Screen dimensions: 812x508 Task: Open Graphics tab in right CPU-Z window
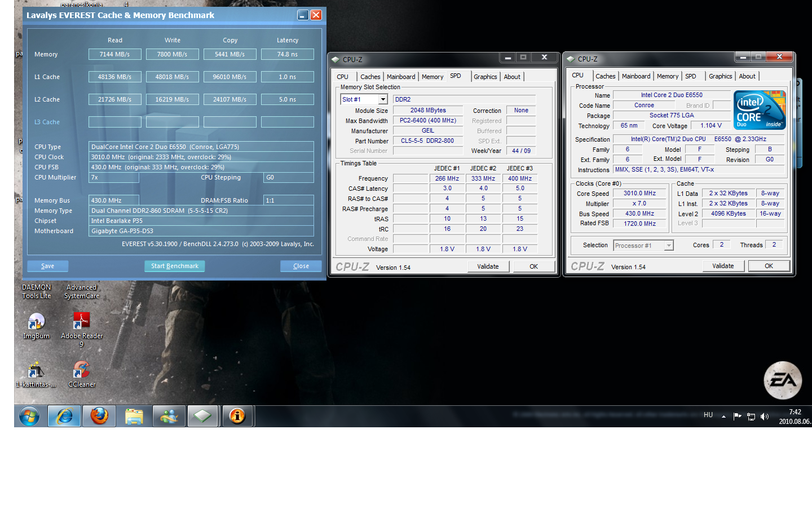[721, 76]
